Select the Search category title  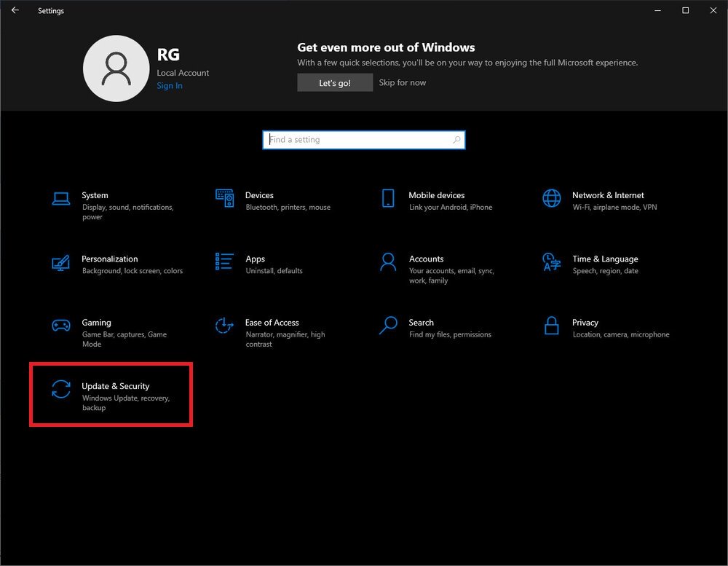pyautogui.click(x=421, y=323)
